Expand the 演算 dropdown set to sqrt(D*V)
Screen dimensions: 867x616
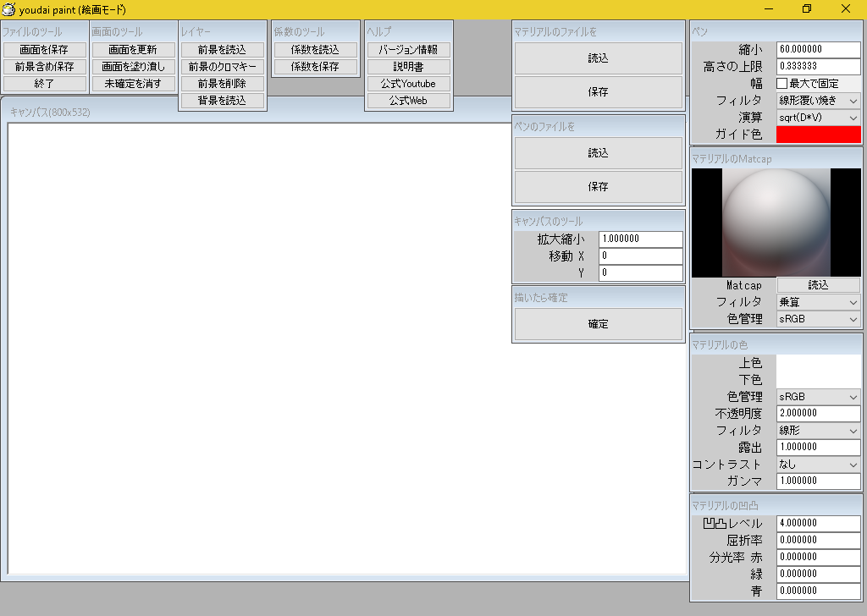(818, 118)
